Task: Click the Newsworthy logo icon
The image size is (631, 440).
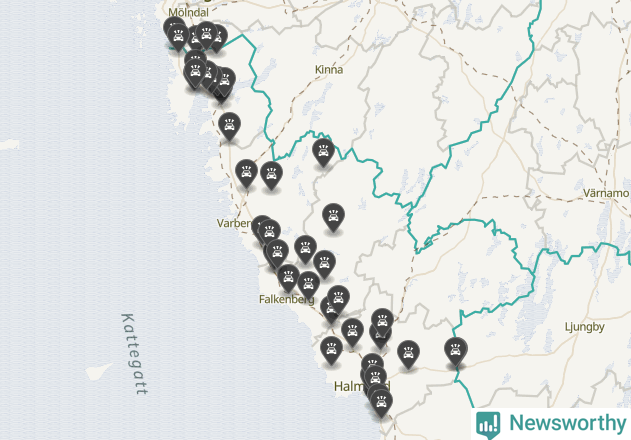Action: 488,425
